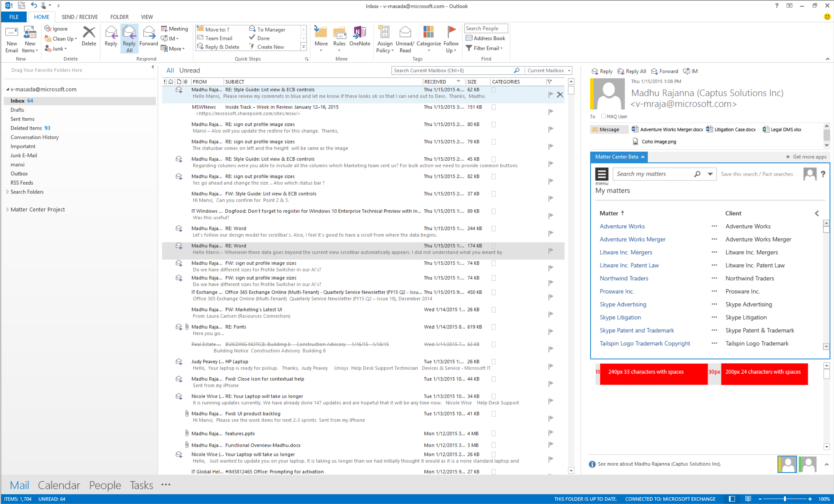Click the zoom slider handle in status bar

coord(785,499)
